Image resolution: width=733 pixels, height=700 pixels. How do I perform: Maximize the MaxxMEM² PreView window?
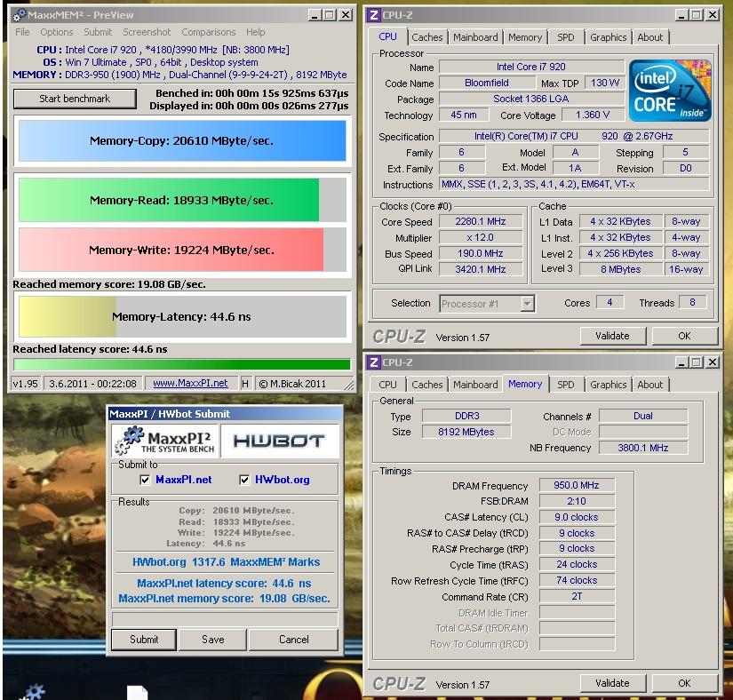pos(330,15)
